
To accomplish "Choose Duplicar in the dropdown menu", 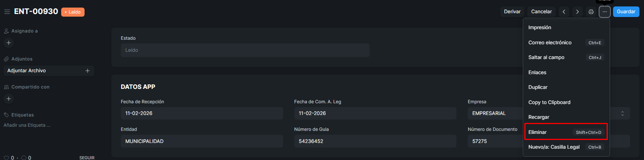I will coord(538,87).
